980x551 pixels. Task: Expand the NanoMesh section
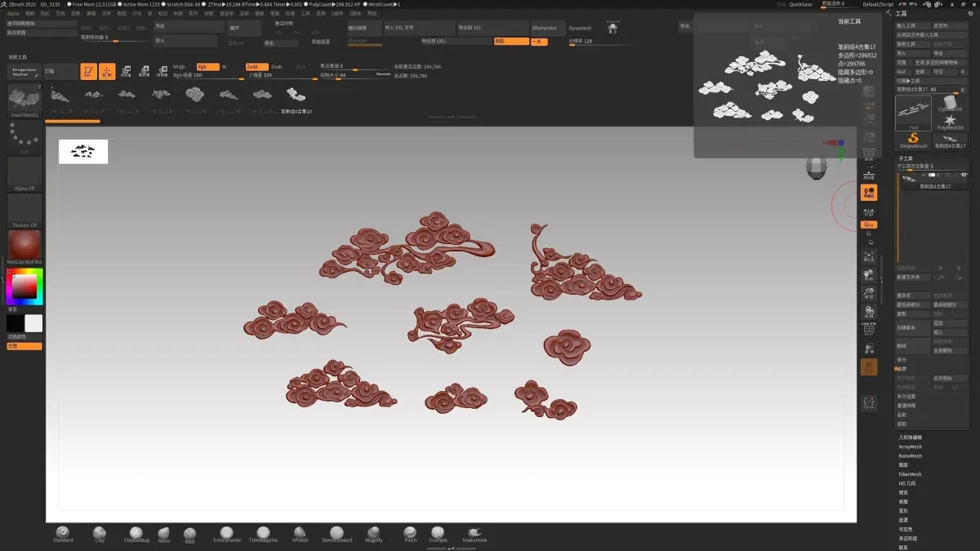(x=910, y=455)
